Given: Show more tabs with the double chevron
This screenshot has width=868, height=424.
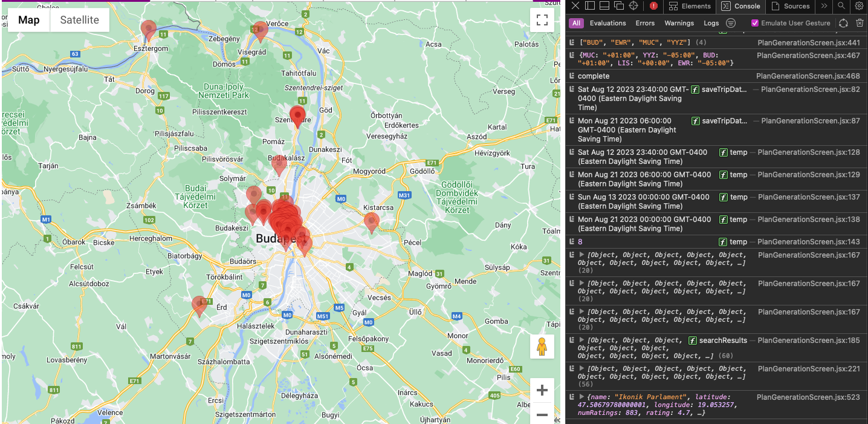Looking at the screenshot, I should pyautogui.click(x=824, y=6).
